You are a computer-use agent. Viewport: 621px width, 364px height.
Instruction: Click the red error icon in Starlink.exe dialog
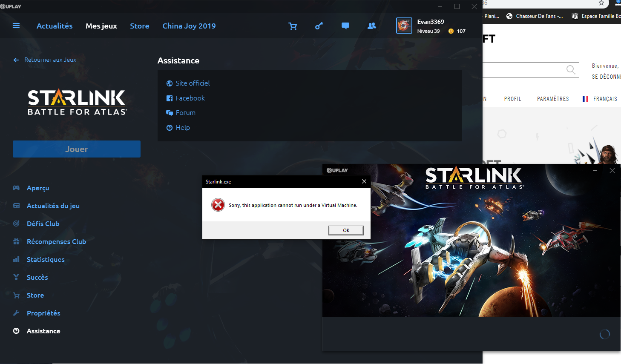[218, 205]
